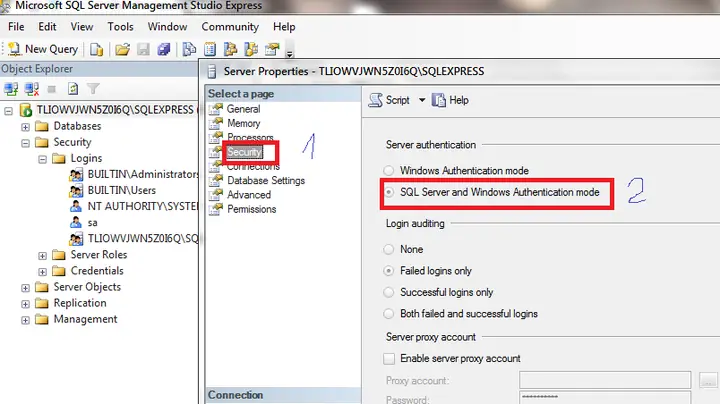The height and width of the screenshot is (404, 720).
Task: Click the new file icon beside New Query
Action: pyautogui.click(x=96, y=49)
